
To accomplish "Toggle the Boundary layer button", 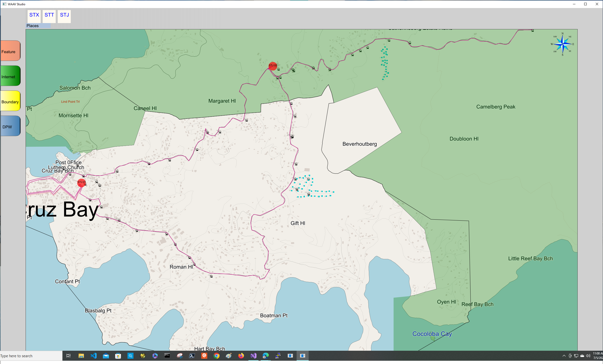I will coord(10,101).
